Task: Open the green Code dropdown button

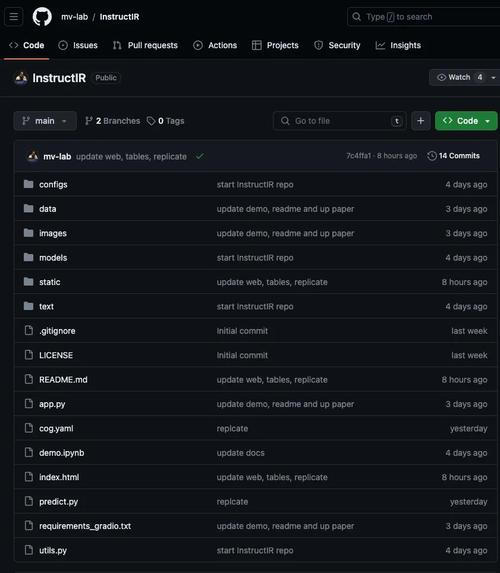Action: pyautogui.click(x=466, y=121)
